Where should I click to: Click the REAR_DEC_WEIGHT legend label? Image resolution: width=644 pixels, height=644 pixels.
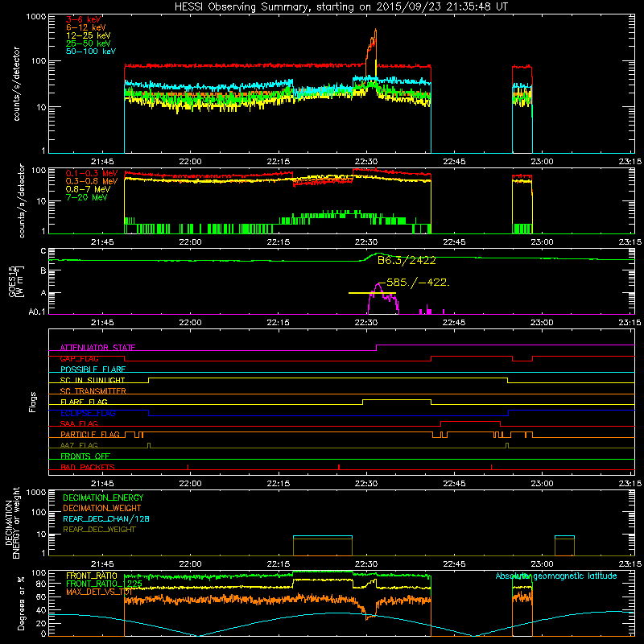click(99, 530)
